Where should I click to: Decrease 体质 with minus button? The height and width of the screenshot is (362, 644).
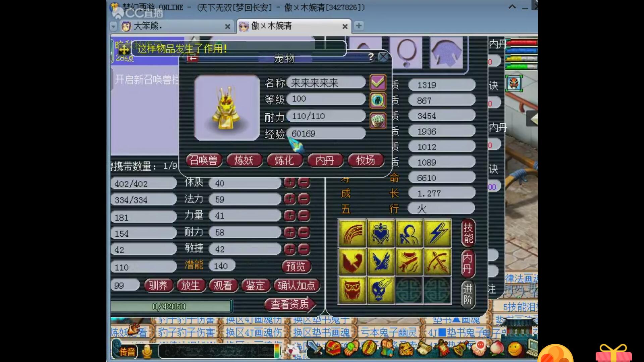304,183
